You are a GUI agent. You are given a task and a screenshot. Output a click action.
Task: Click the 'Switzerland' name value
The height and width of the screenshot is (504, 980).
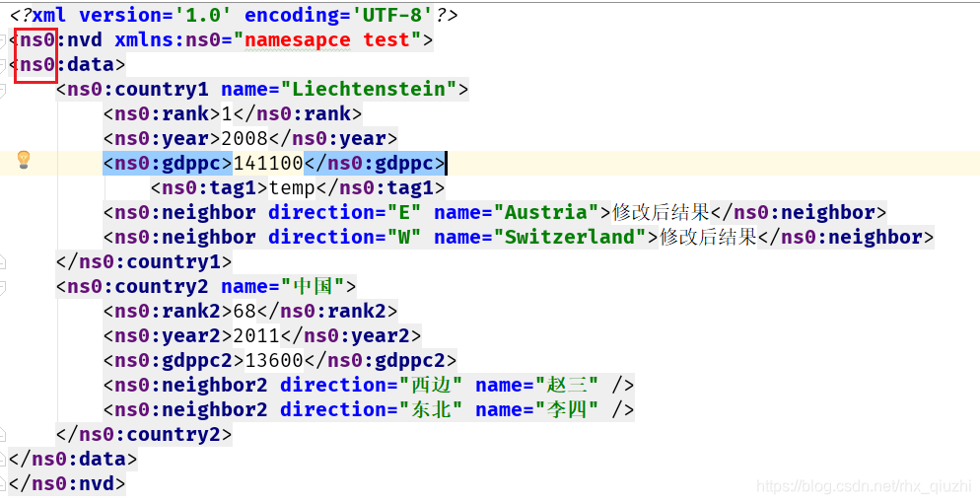point(570,238)
